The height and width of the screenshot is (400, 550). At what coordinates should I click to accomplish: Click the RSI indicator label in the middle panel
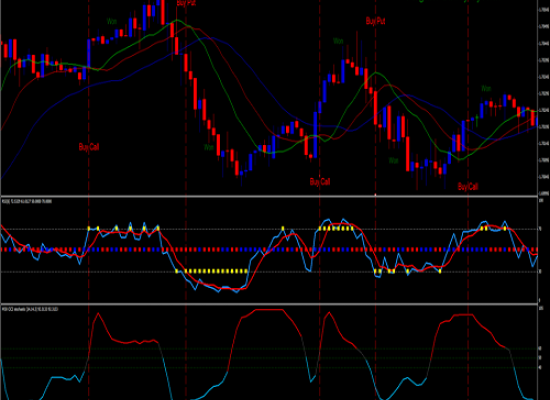(27, 201)
